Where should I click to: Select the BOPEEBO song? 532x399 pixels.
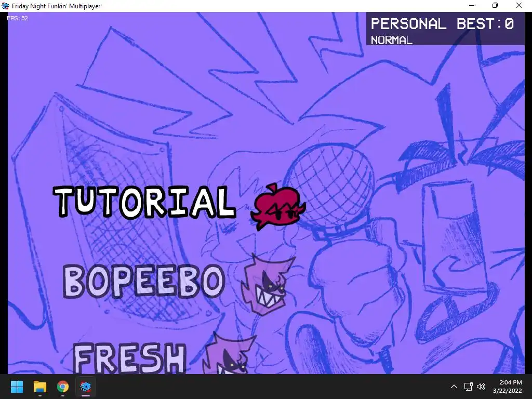click(x=144, y=282)
